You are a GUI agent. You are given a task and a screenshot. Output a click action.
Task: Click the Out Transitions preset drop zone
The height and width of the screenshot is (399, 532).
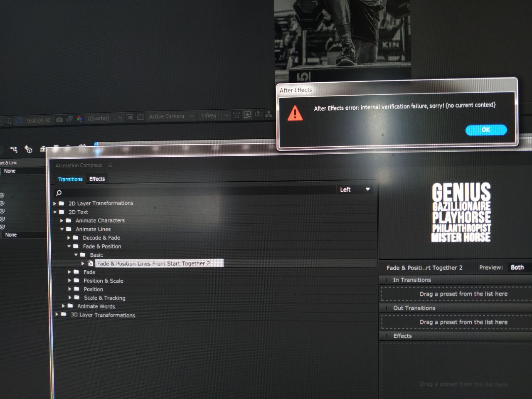point(456,322)
